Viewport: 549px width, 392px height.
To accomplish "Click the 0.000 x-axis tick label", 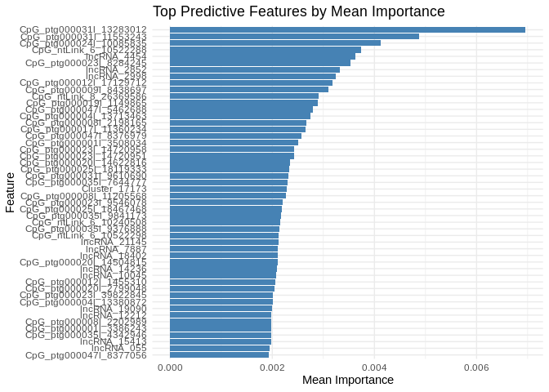I will [x=170, y=369].
